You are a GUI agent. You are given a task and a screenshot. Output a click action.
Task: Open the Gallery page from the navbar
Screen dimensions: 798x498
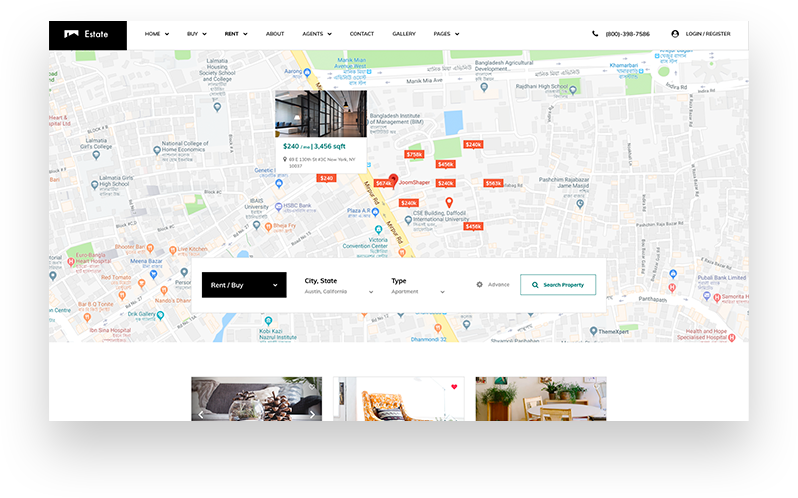tap(404, 34)
